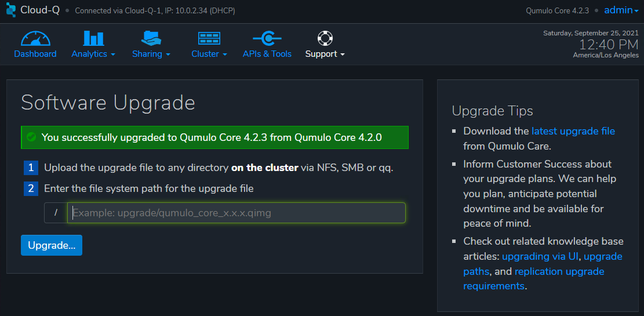Viewport: 644px width, 316px height.
Task: Click the Dashboard gauge icon
Action: [x=35, y=38]
